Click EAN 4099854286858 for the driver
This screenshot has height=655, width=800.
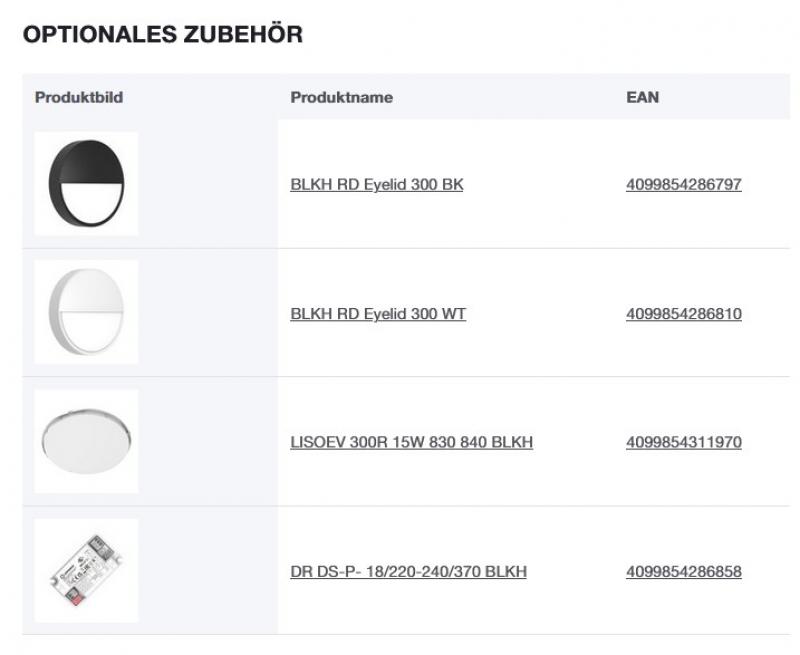pos(683,569)
